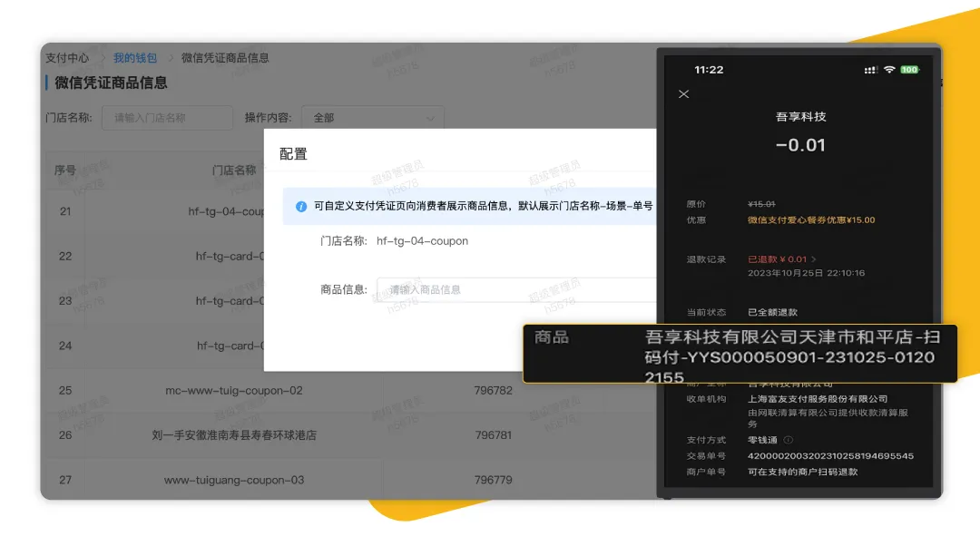Click row number 22 cell
This screenshot has height=536, width=980.
click(x=65, y=256)
